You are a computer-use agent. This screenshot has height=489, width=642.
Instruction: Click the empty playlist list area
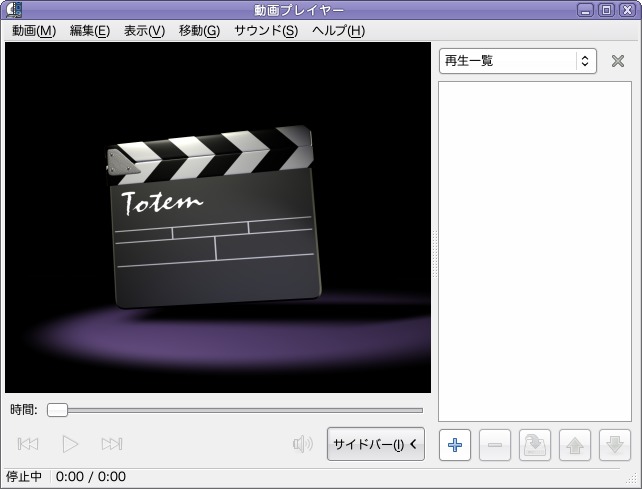point(535,251)
